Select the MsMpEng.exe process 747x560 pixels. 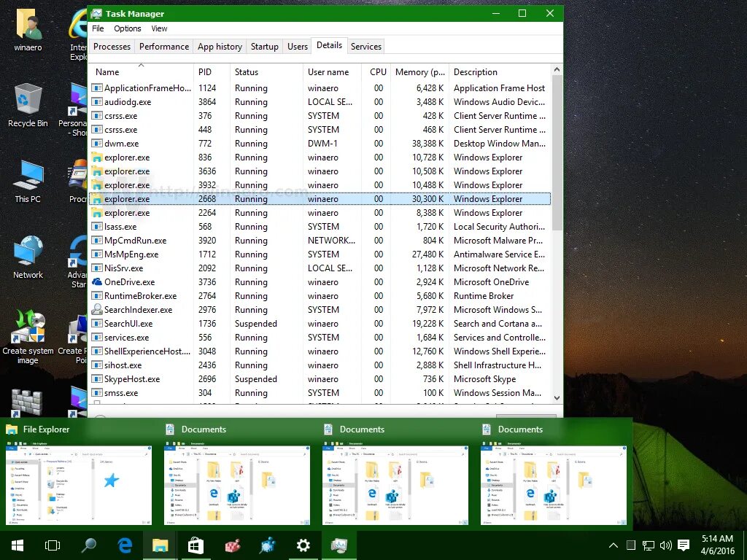320,254
